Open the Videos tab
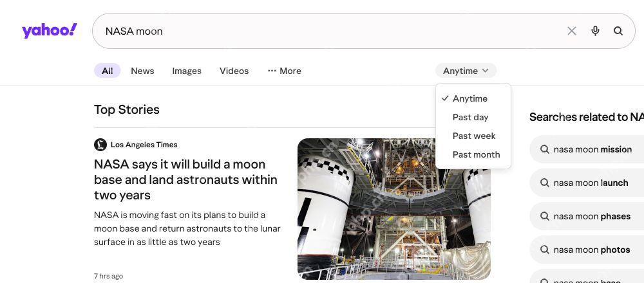 tap(234, 71)
